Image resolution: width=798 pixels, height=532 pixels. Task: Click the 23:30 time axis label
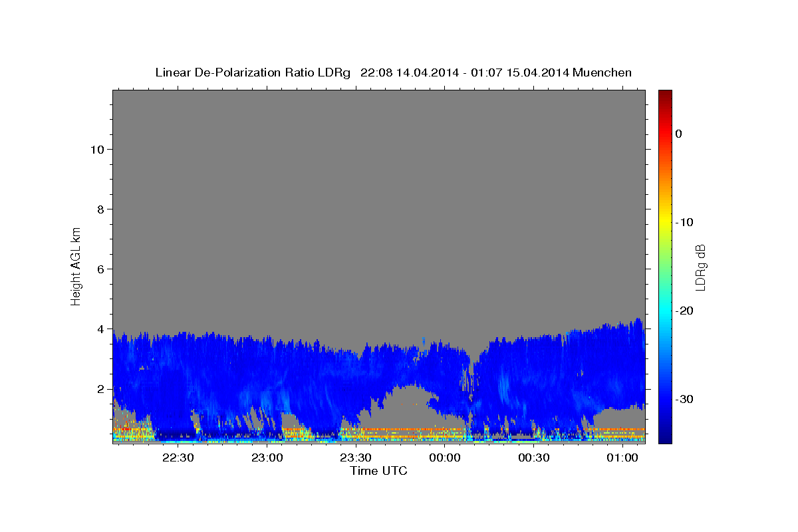coord(356,458)
